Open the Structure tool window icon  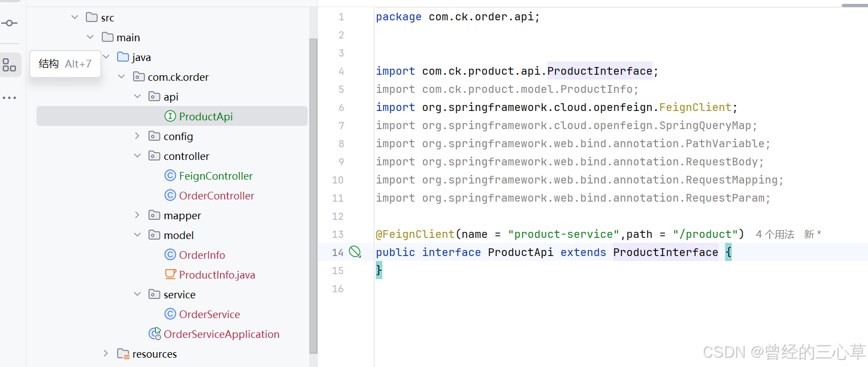point(9,65)
